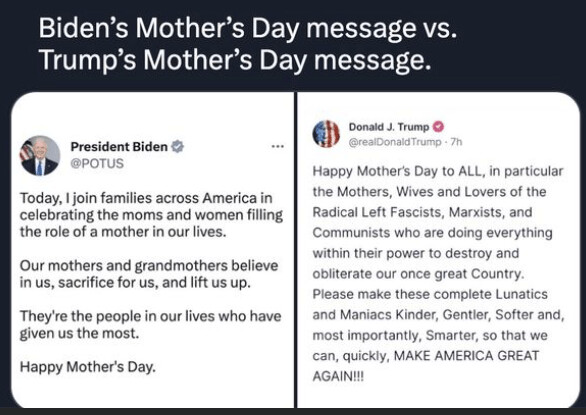Click Donald J. Trump's profile avatar
The image size is (586, 415).
326,134
